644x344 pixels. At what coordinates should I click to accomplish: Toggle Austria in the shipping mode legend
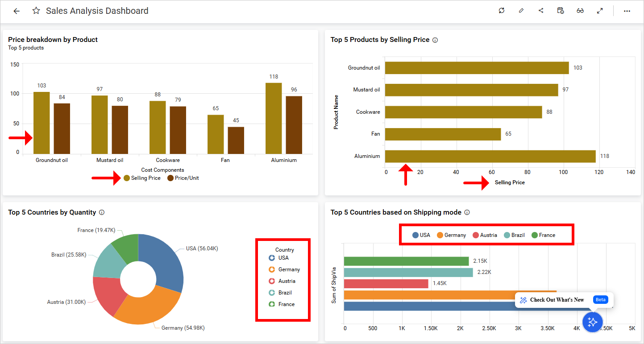pyautogui.click(x=484, y=235)
